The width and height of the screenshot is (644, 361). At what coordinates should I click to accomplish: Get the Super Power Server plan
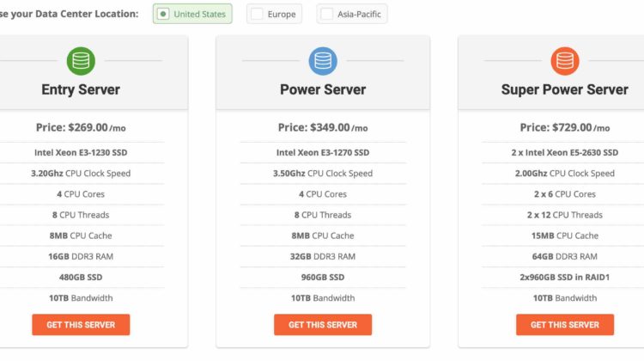[x=565, y=325]
